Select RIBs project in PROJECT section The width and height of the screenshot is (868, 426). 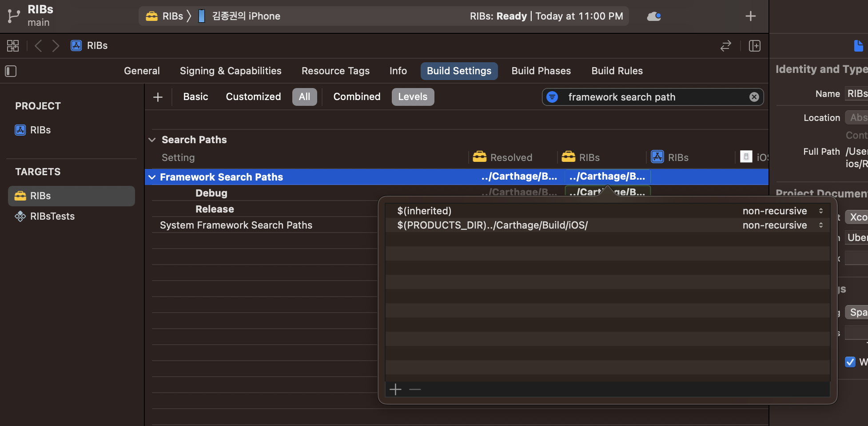point(33,130)
